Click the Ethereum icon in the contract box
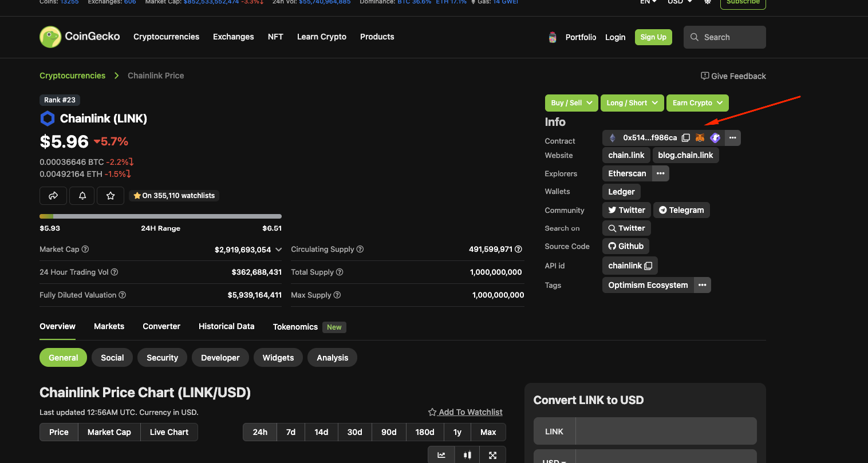 tap(612, 138)
